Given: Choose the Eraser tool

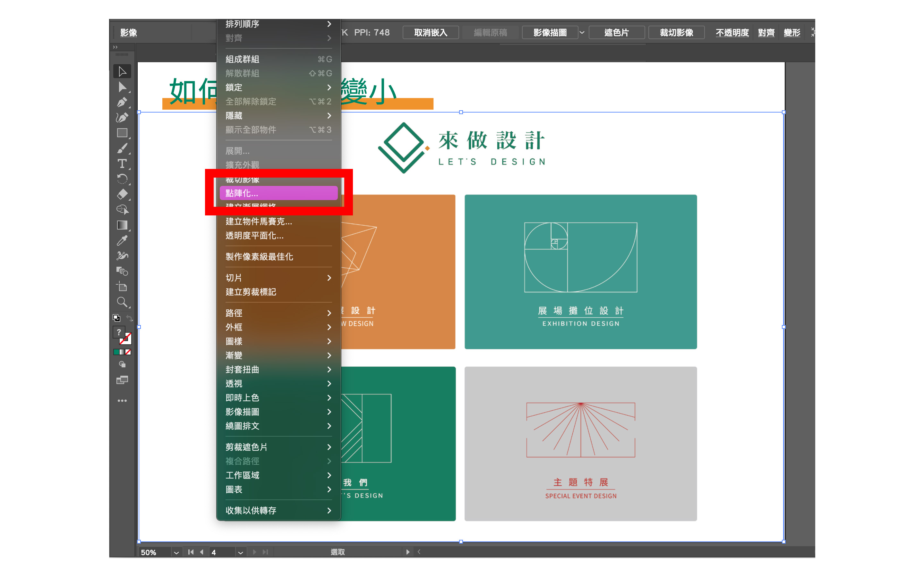Looking at the screenshot, I should tap(122, 194).
